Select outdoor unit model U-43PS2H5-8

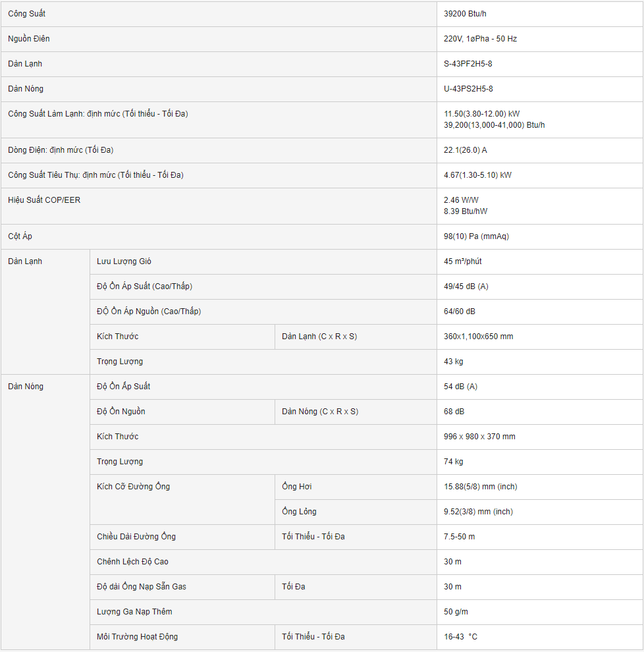(x=468, y=89)
